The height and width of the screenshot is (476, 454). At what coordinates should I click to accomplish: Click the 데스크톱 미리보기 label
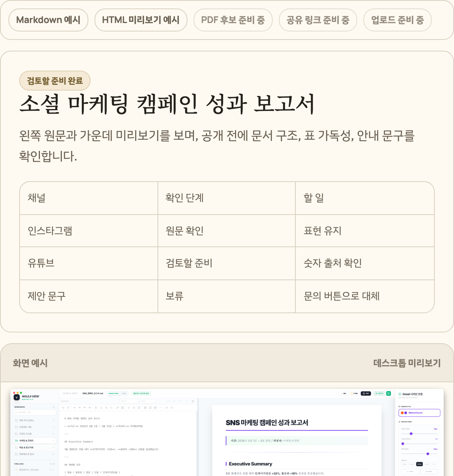coord(407,363)
